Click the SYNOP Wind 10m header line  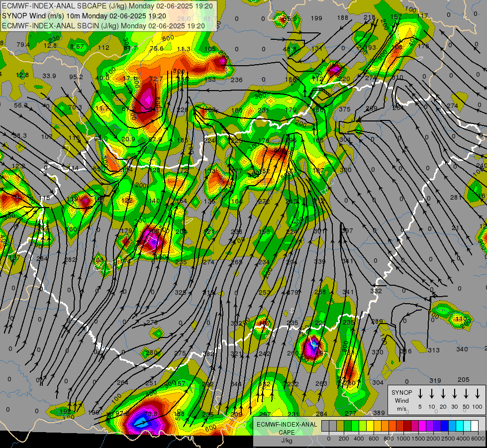(x=84, y=16)
